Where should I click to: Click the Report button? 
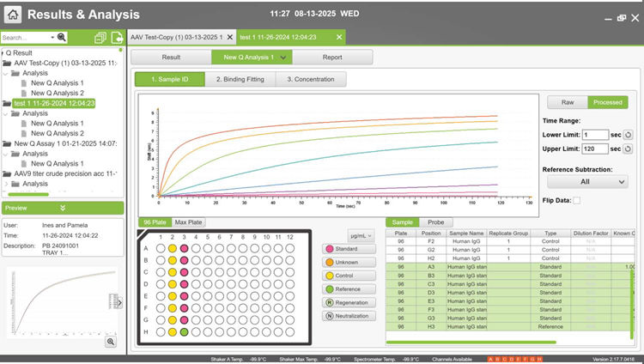click(x=332, y=57)
